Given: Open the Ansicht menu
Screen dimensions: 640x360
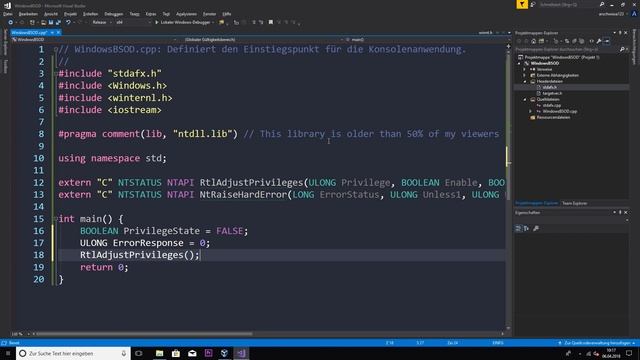Looking at the screenshot, I should pyautogui.click(x=51, y=14).
